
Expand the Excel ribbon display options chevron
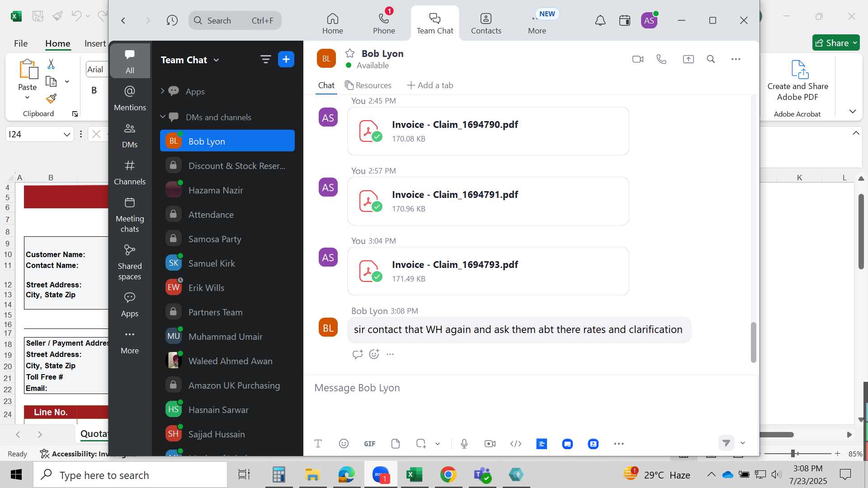pos(853,112)
